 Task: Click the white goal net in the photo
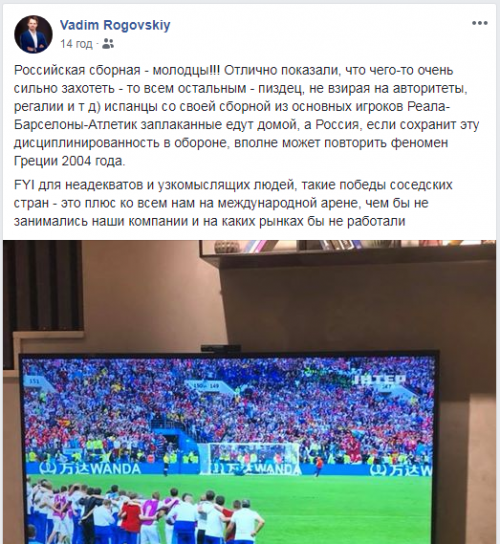coord(249,458)
